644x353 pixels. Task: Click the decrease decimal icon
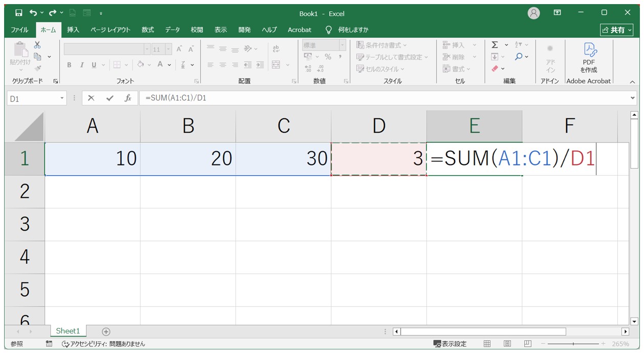320,68
